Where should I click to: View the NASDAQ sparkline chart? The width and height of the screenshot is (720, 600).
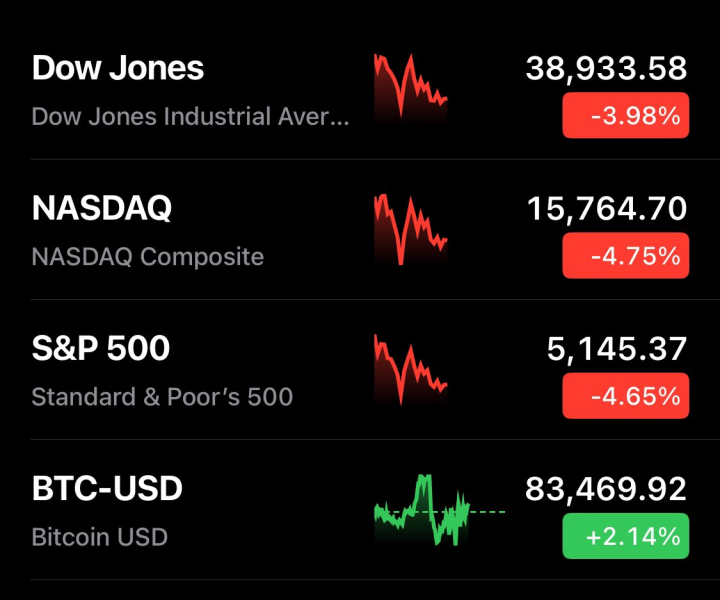(x=411, y=228)
